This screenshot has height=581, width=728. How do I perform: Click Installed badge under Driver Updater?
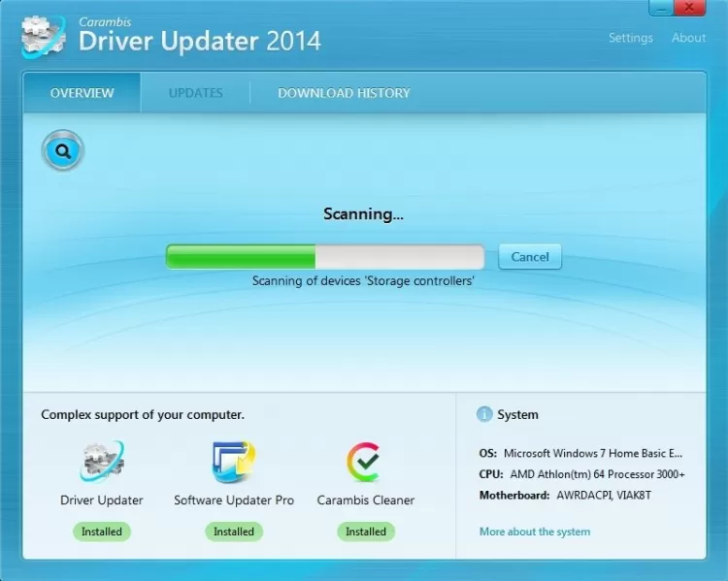[102, 532]
